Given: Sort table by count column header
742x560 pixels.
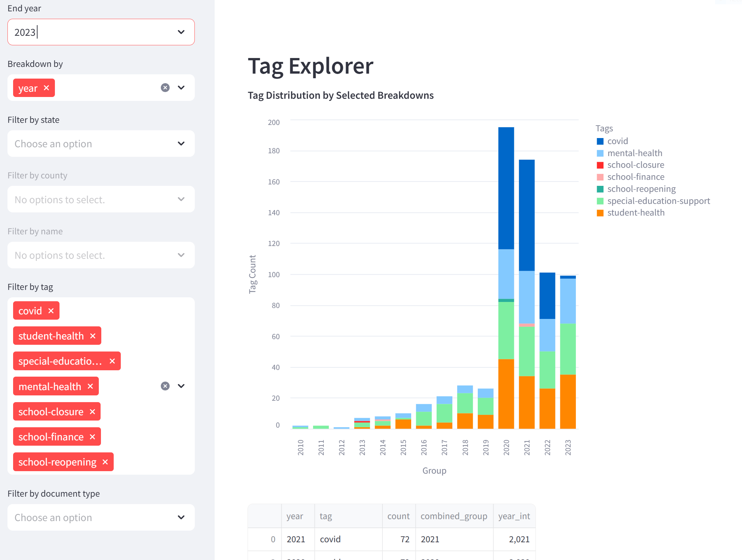Looking at the screenshot, I should pyautogui.click(x=398, y=516).
